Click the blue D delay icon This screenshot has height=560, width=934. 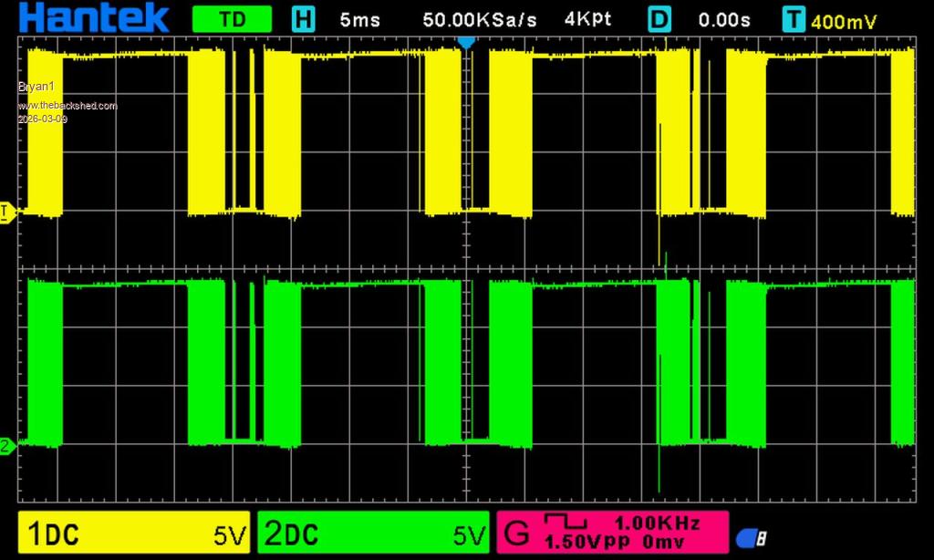660,19
